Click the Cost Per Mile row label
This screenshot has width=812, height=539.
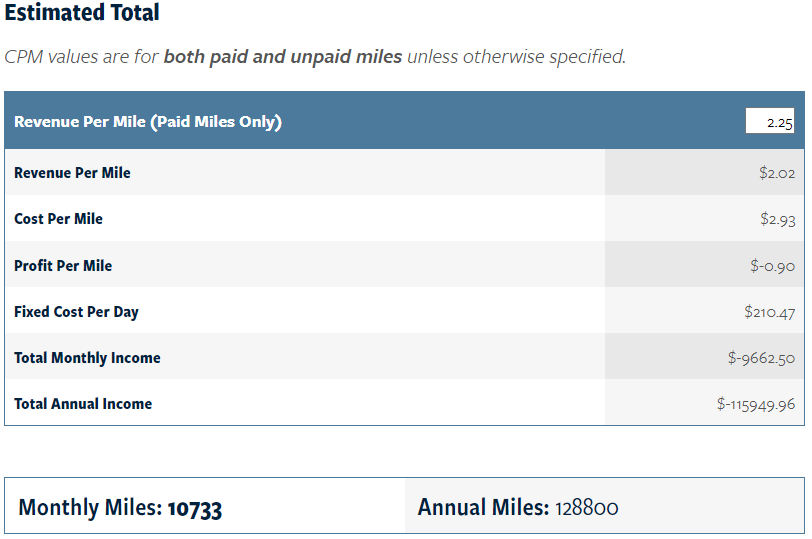(x=58, y=219)
